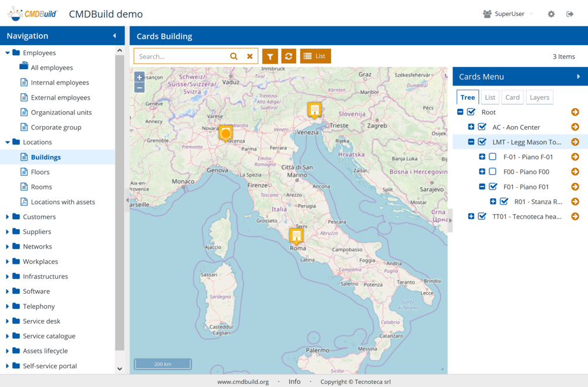Collapse the LMT - Legg Mason node
The width and height of the screenshot is (588, 387).
[471, 142]
